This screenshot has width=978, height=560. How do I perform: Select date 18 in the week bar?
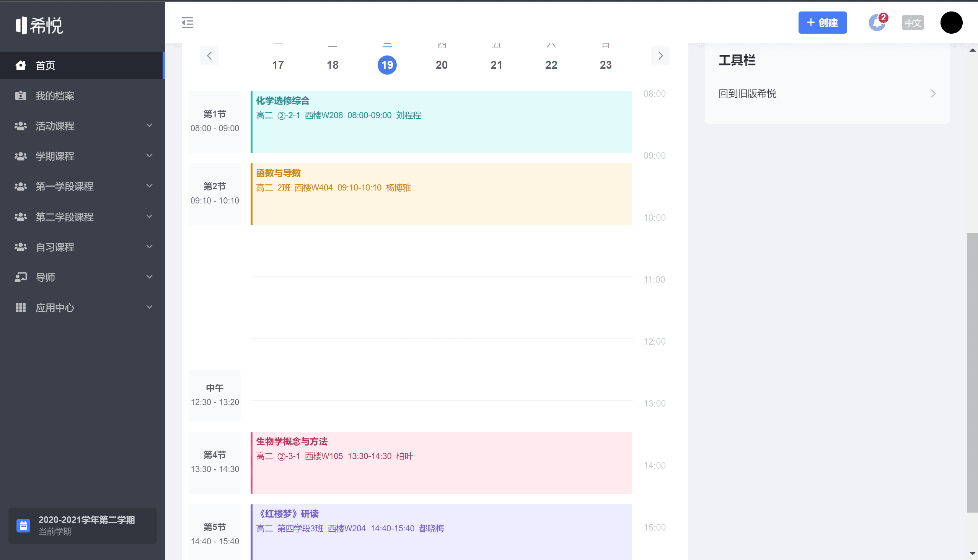pyautogui.click(x=333, y=65)
